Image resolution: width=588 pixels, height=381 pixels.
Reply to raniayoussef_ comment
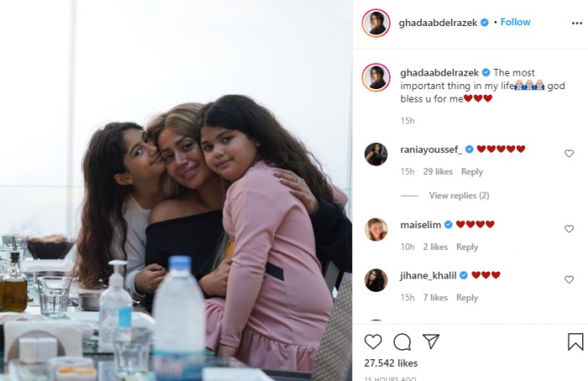472,172
